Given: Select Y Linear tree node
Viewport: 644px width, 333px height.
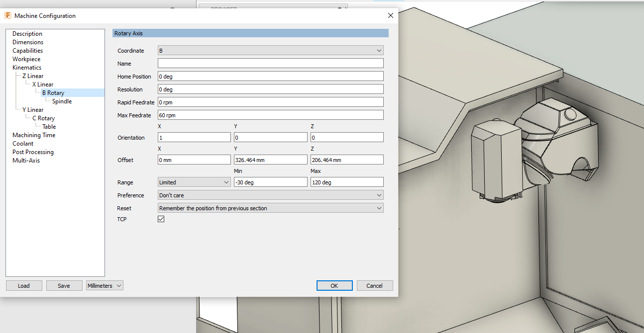Looking at the screenshot, I should [33, 110].
